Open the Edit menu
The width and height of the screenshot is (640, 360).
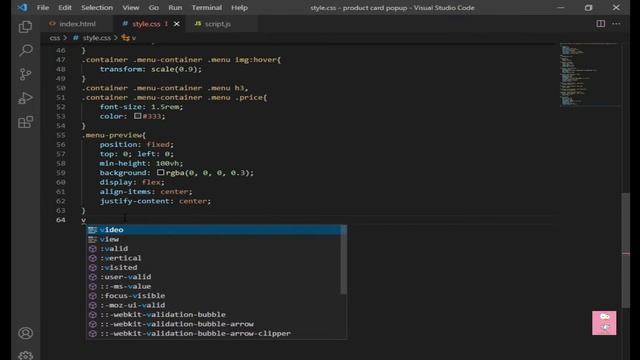coord(64,7)
